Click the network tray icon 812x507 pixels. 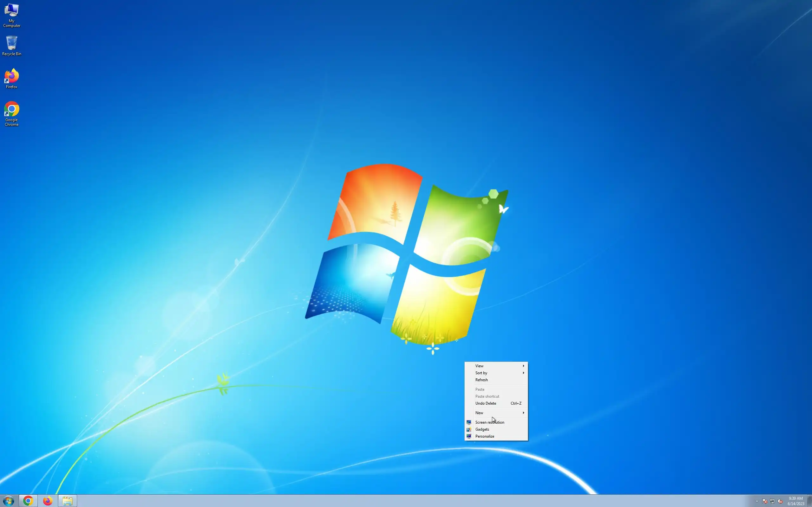[772, 501]
